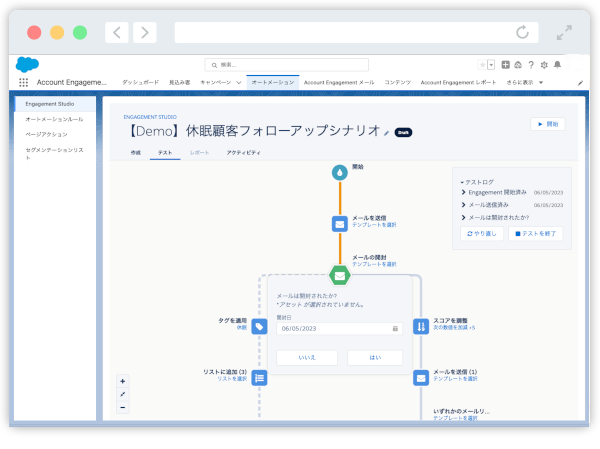Open the ダッシュボード nav tab
600x449 pixels.
click(140, 82)
